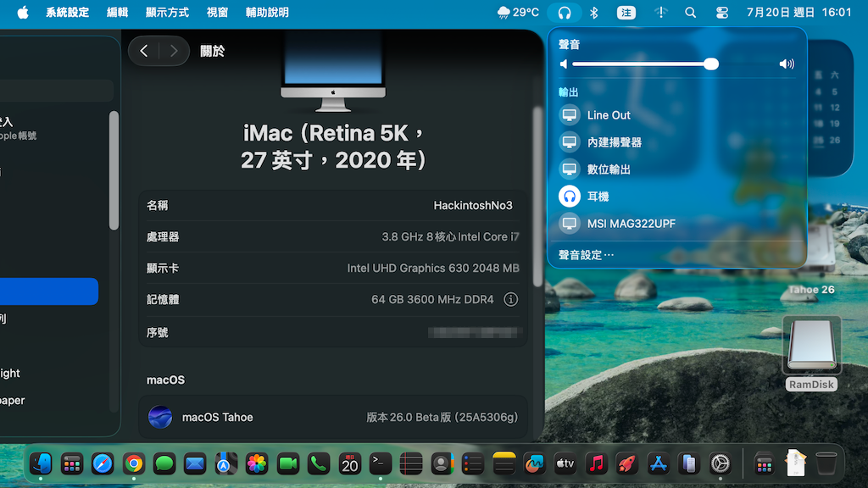This screenshot has height=488, width=868.
Task: Click the iMac picture in 關於
Action: [332, 70]
